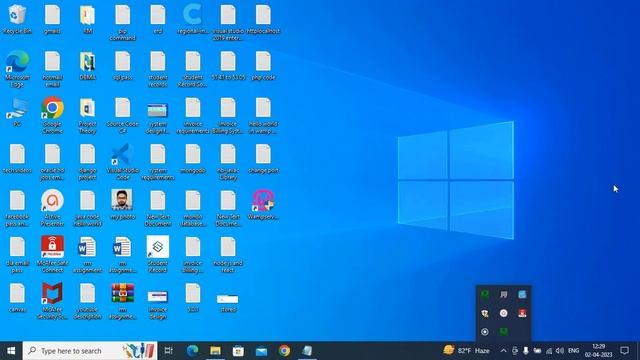Select the django project file
Screen dimensions: 640x360
[87, 162]
